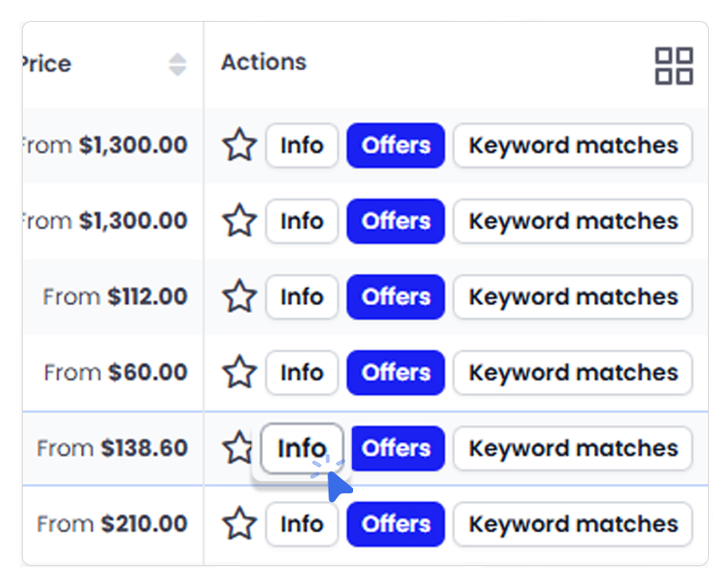The image size is (728, 587).
Task: Star the $60.00 listing
Action: (x=239, y=372)
